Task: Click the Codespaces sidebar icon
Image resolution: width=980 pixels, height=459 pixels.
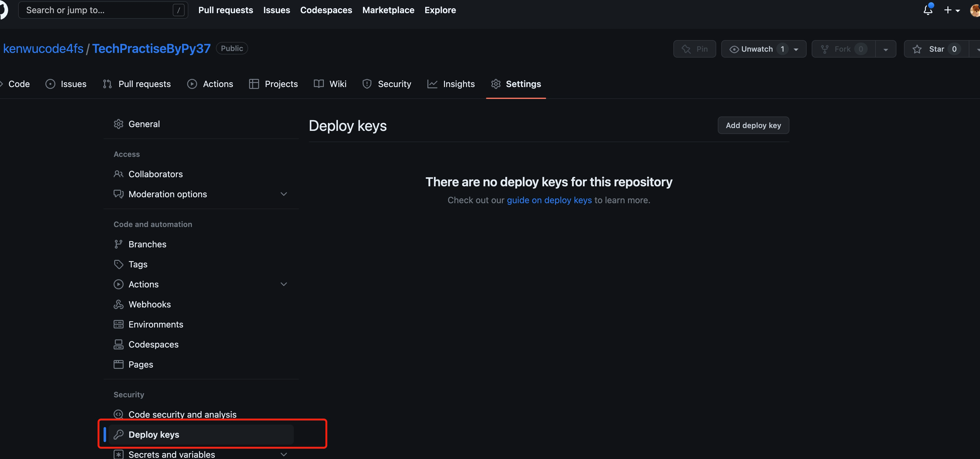Action: point(118,344)
